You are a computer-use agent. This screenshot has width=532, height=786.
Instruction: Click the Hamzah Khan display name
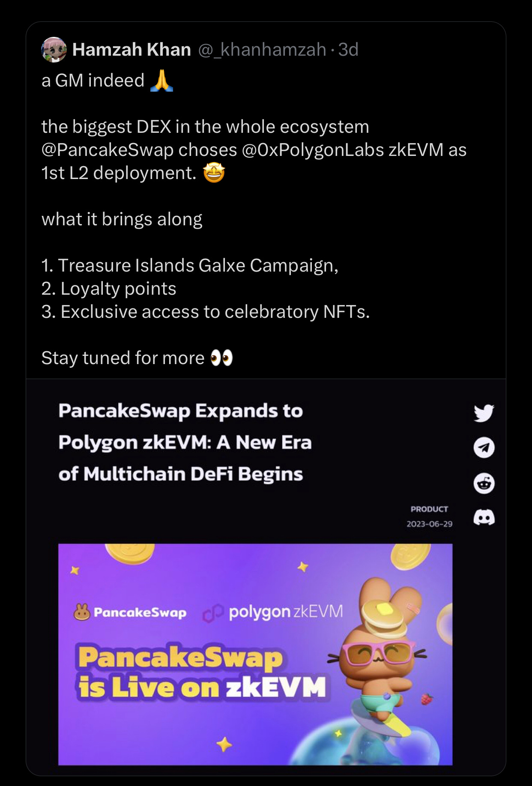pyautogui.click(x=132, y=50)
